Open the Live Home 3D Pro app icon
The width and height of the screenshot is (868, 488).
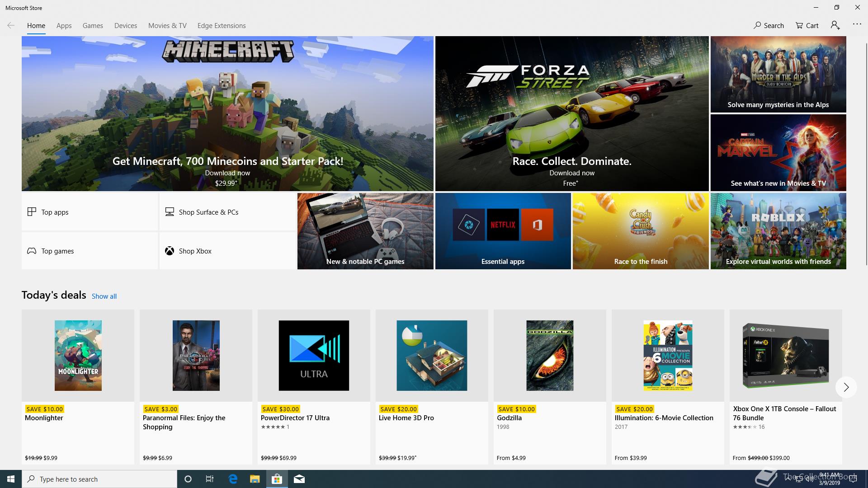432,356
